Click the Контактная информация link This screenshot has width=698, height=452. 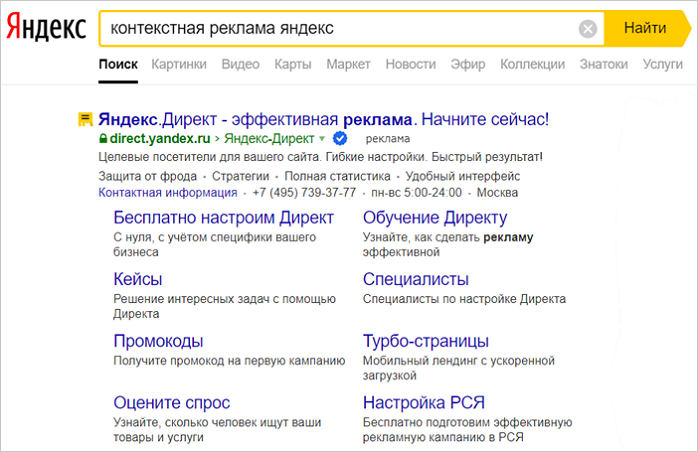[169, 192]
